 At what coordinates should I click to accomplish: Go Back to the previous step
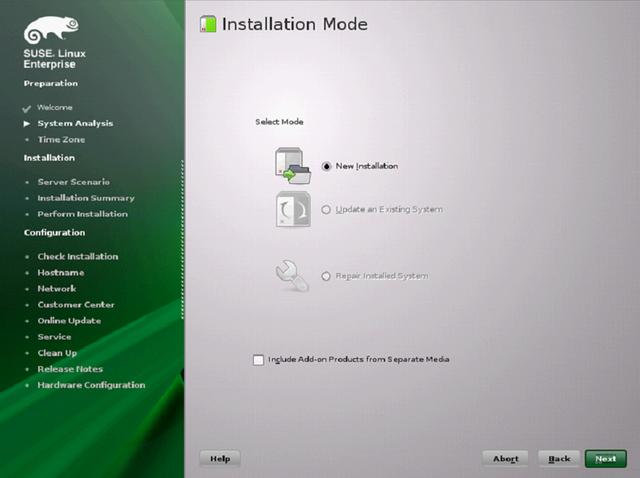click(x=559, y=459)
